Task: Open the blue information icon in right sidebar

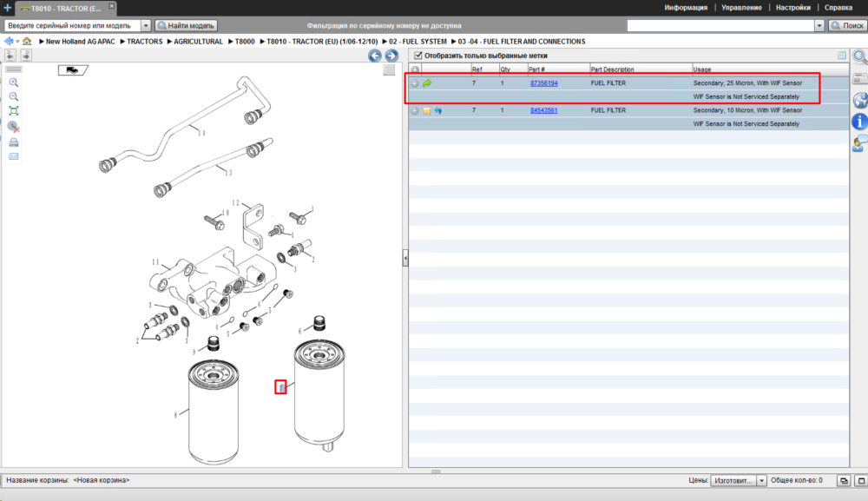Action: [859, 122]
